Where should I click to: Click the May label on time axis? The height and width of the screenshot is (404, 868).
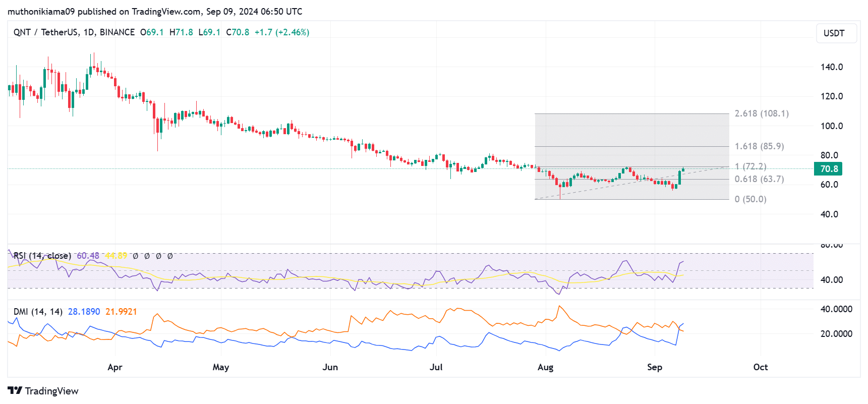pyautogui.click(x=221, y=367)
